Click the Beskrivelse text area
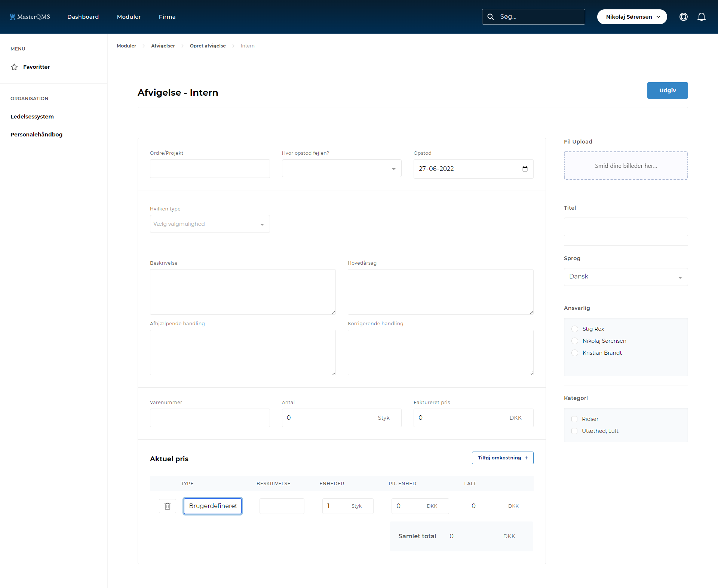The height and width of the screenshot is (588, 718). (243, 292)
